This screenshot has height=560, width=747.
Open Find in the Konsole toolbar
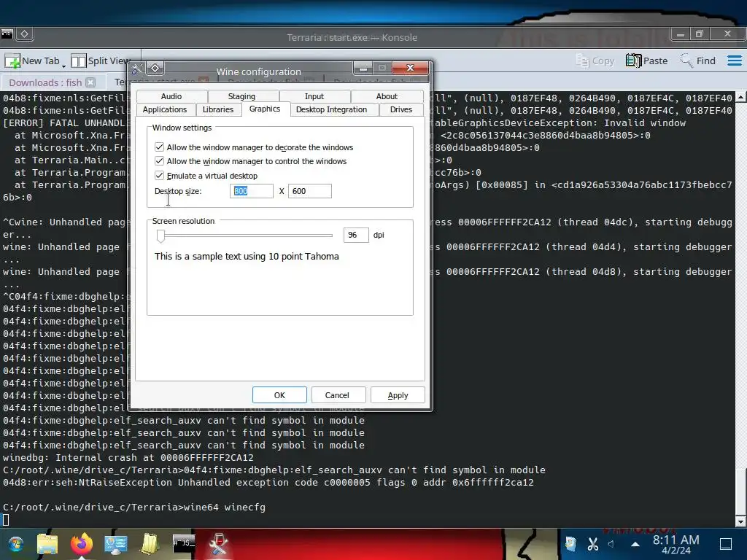coord(698,61)
